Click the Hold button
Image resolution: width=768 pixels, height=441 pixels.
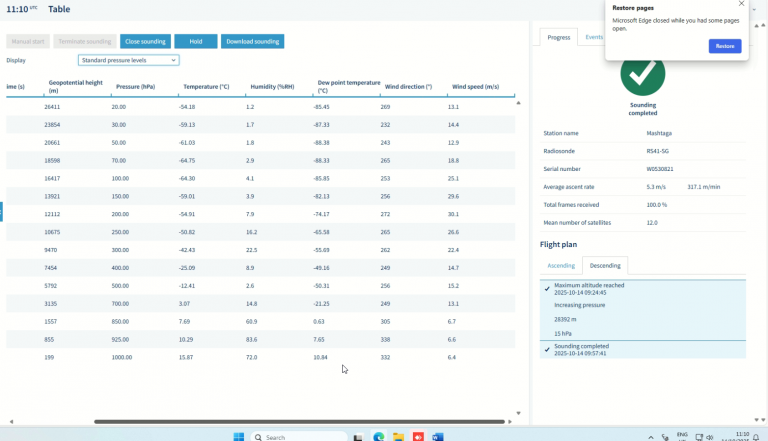click(x=196, y=41)
